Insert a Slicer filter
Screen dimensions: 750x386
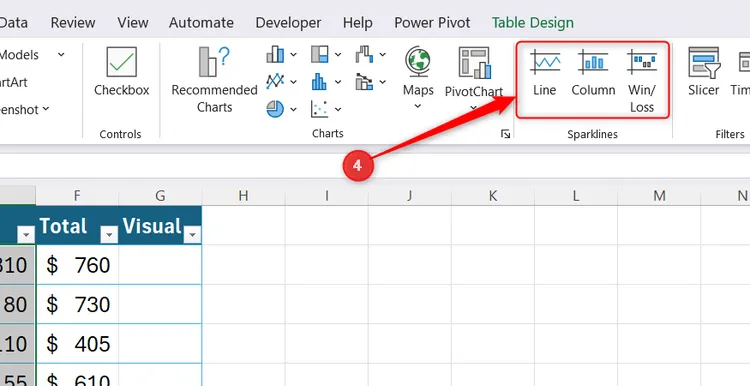[x=704, y=72]
